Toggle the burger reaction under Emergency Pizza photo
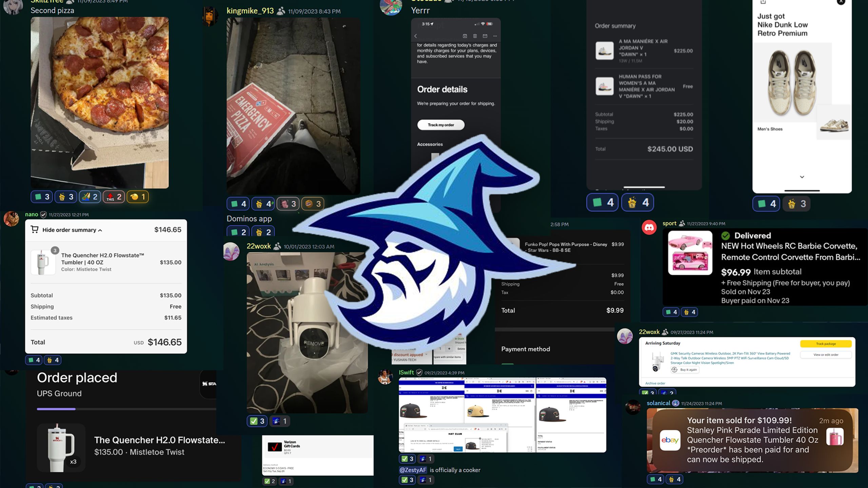This screenshot has width=868, height=488. (313, 204)
